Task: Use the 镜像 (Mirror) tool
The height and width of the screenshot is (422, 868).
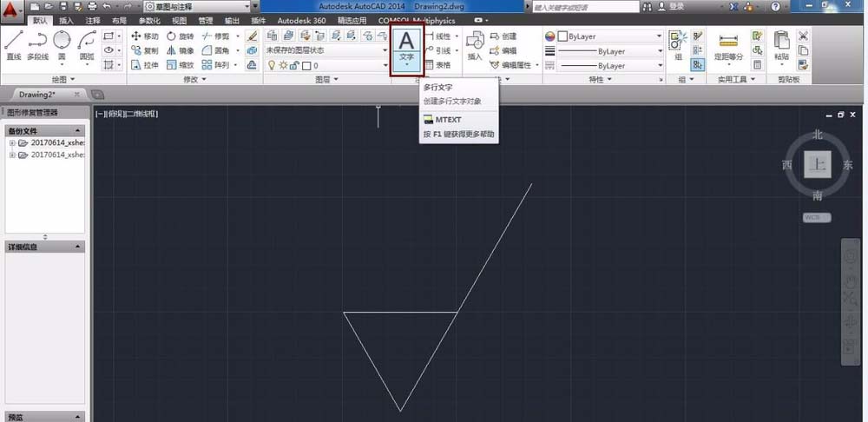Action: (x=180, y=51)
